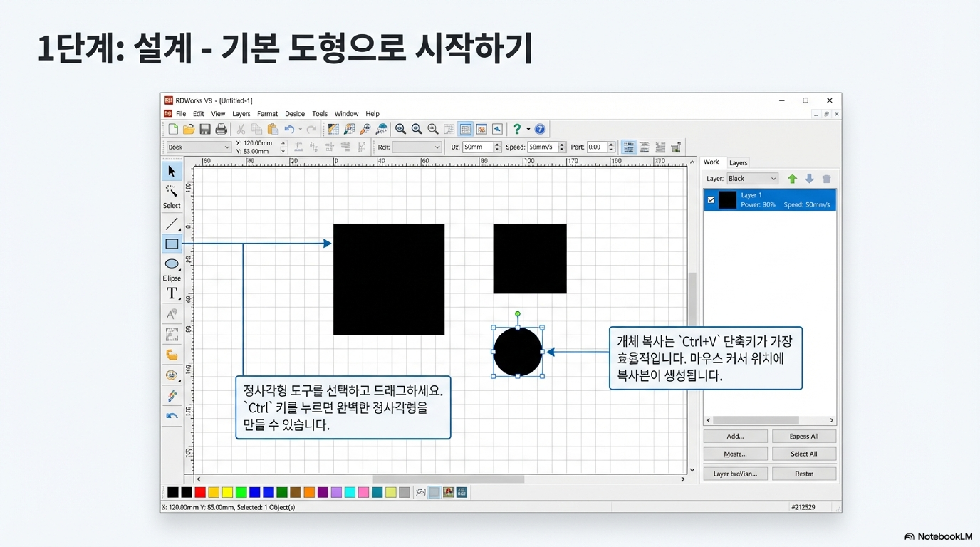Open the Edit menu

[198, 114]
